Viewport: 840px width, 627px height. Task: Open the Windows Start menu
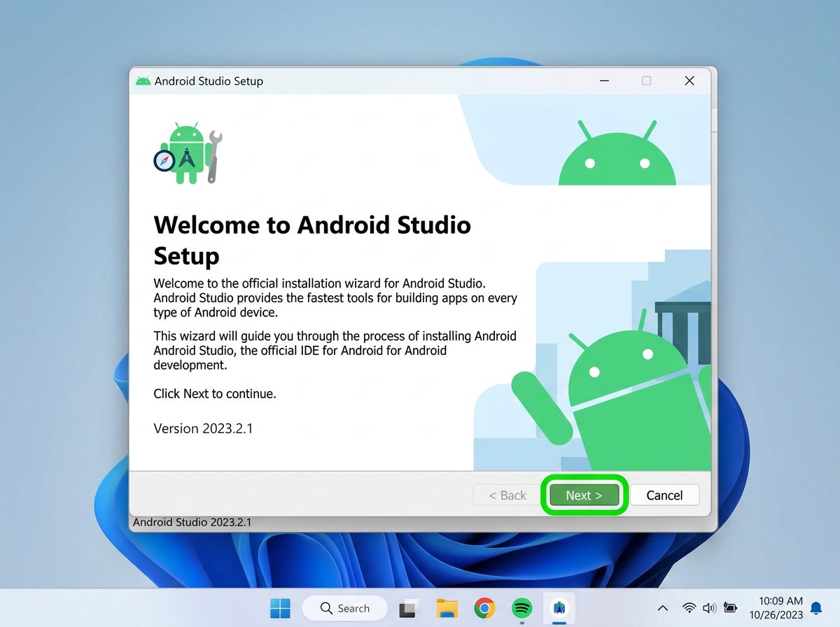coord(280,608)
